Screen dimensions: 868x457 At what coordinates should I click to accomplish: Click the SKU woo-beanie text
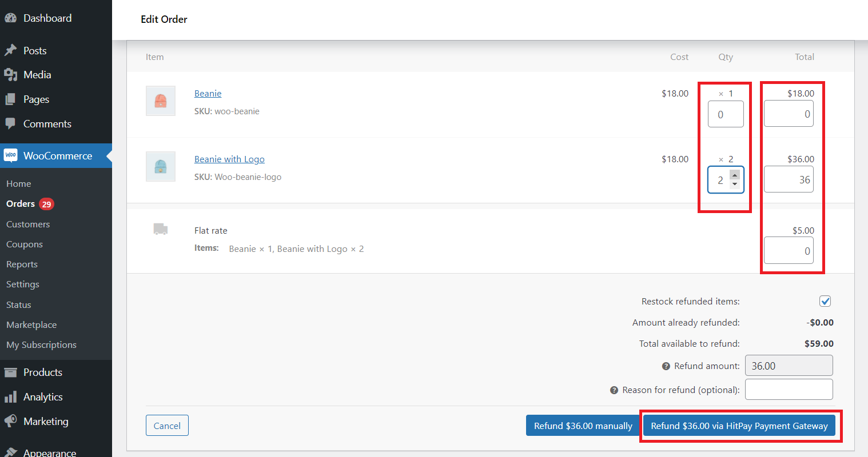point(226,111)
